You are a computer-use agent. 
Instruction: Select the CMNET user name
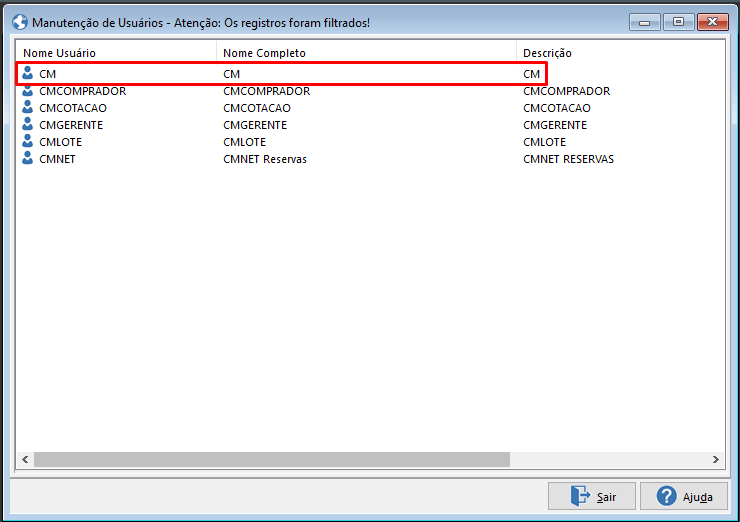[58, 159]
